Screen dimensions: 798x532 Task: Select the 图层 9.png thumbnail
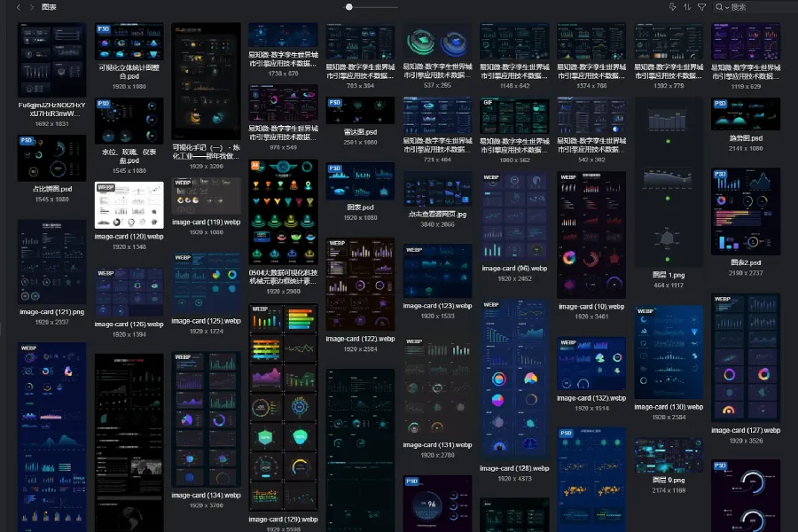tap(669, 455)
